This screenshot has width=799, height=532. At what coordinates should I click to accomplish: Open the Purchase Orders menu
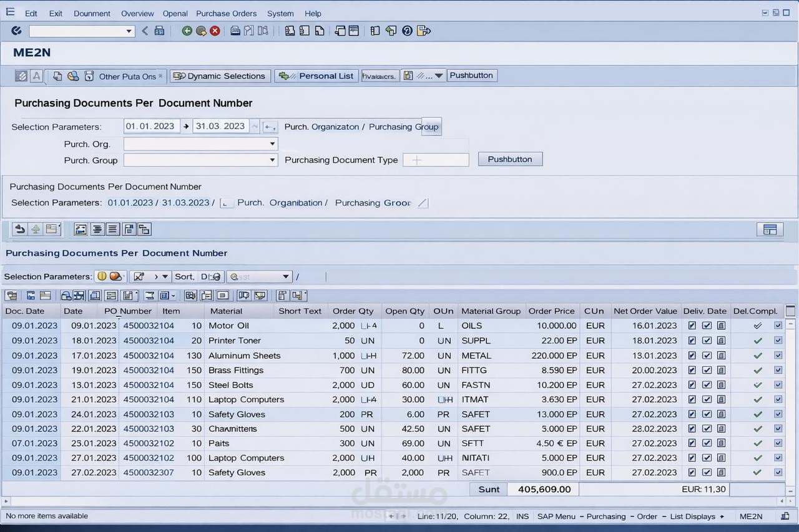[226, 13]
